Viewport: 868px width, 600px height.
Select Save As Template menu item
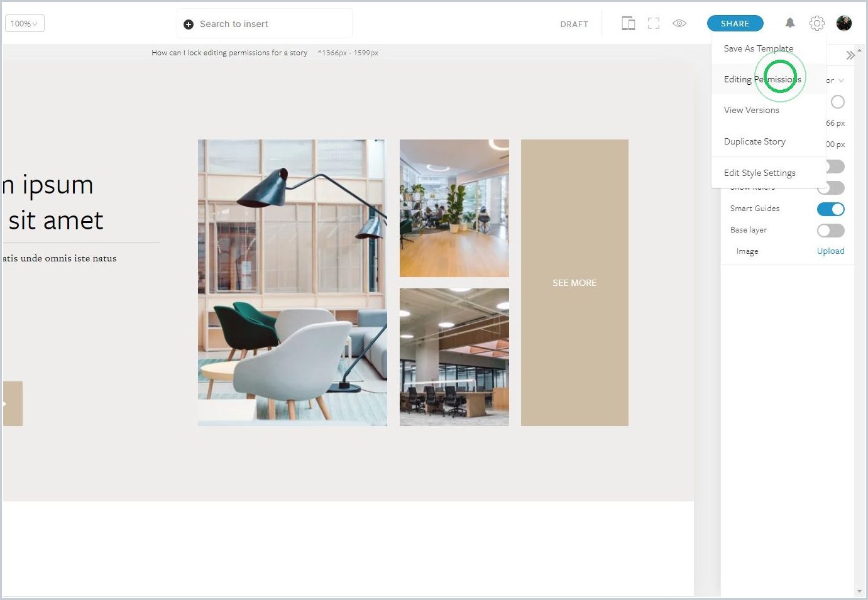(769, 48)
